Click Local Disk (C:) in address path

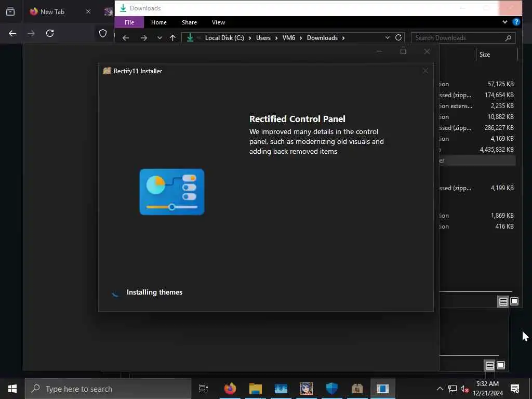[x=224, y=37]
